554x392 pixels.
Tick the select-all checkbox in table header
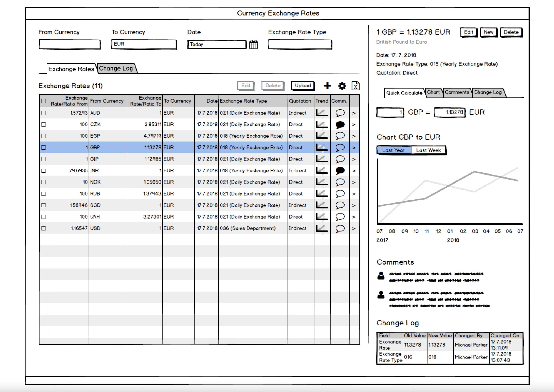pos(44,101)
